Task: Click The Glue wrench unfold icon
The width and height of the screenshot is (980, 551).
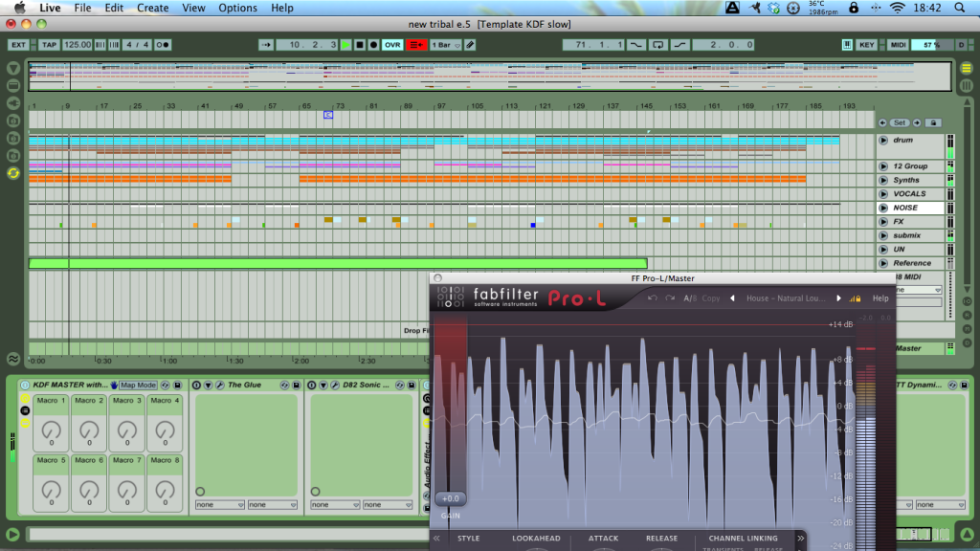Action: pyautogui.click(x=220, y=385)
